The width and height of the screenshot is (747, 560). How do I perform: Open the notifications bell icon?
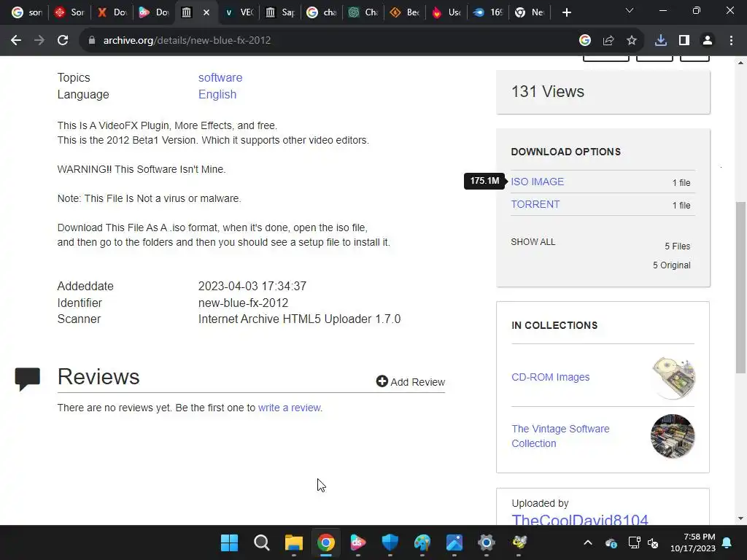(727, 542)
